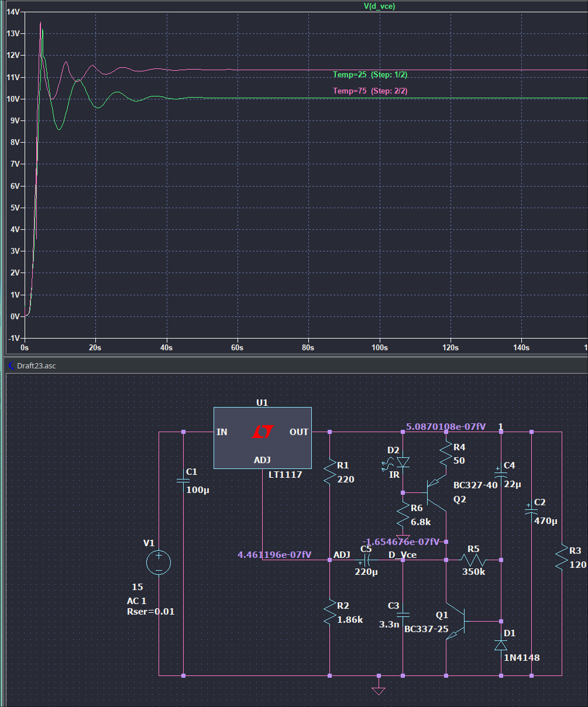Select the R6 resistor symbol
The height and width of the screenshot is (707, 588).
click(403, 515)
